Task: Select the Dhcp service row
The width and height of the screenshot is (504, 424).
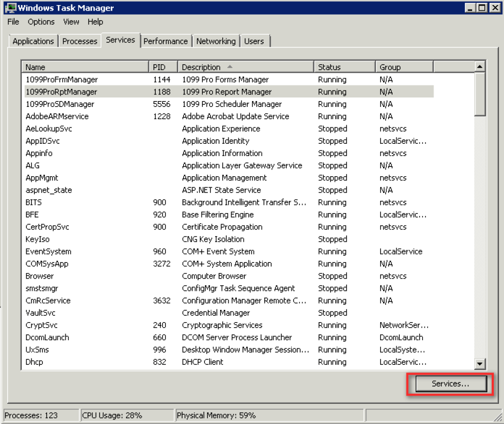Action: (x=229, y=362)
